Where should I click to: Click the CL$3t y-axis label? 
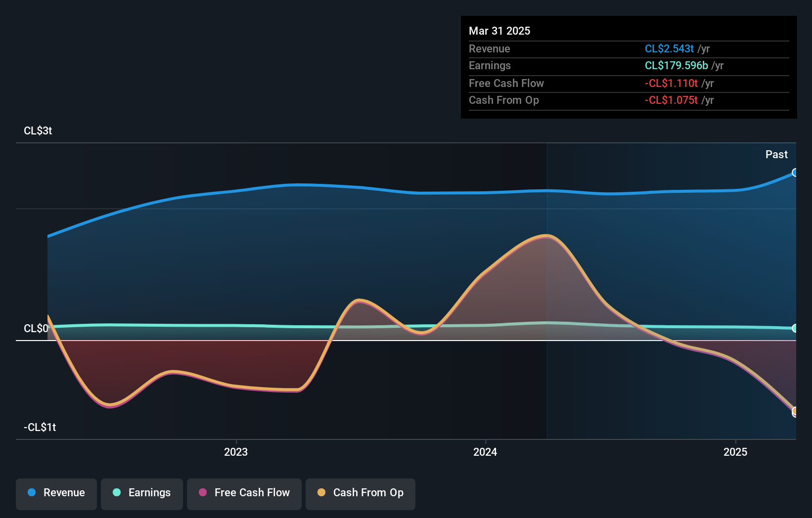point(38,130)
